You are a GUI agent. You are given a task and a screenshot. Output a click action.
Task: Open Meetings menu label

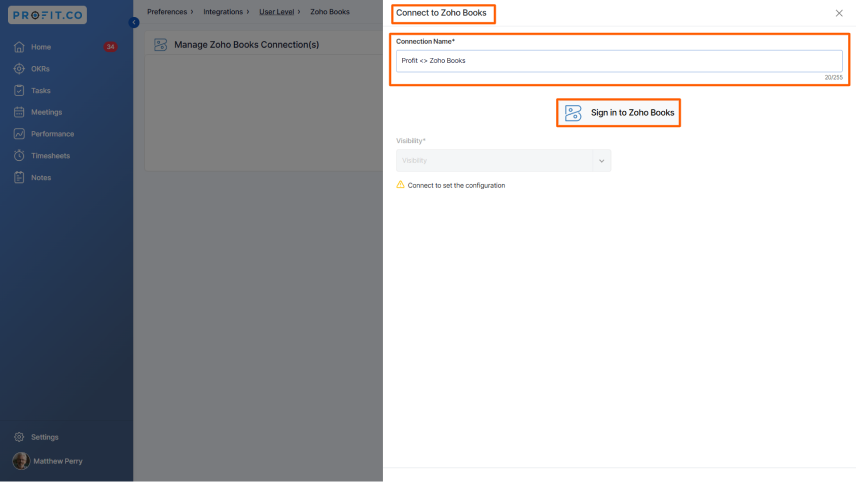[46, 112]
